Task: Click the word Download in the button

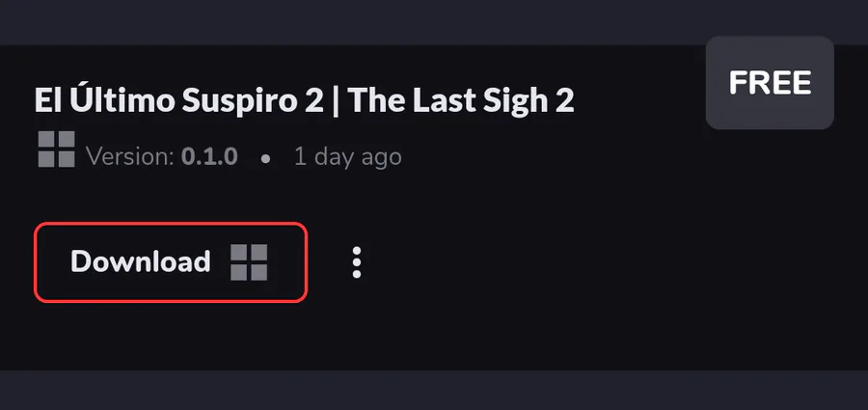Action: pos(141,261)
